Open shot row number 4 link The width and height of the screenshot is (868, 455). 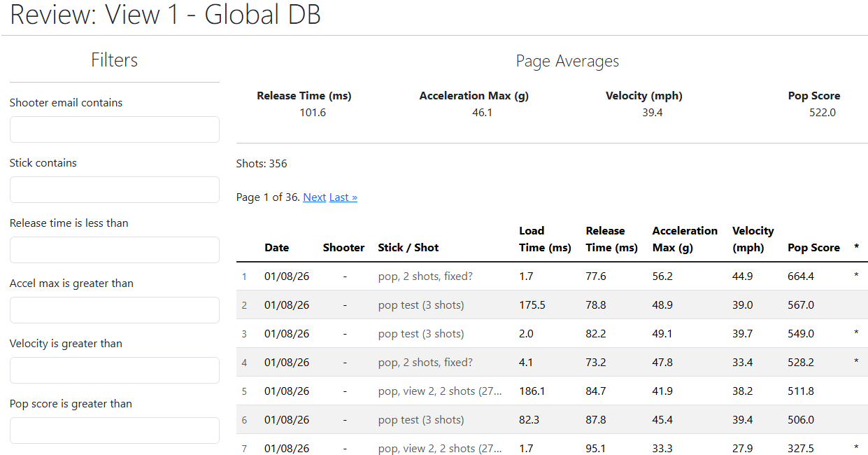pyautogui.click(x=244, y=363)
